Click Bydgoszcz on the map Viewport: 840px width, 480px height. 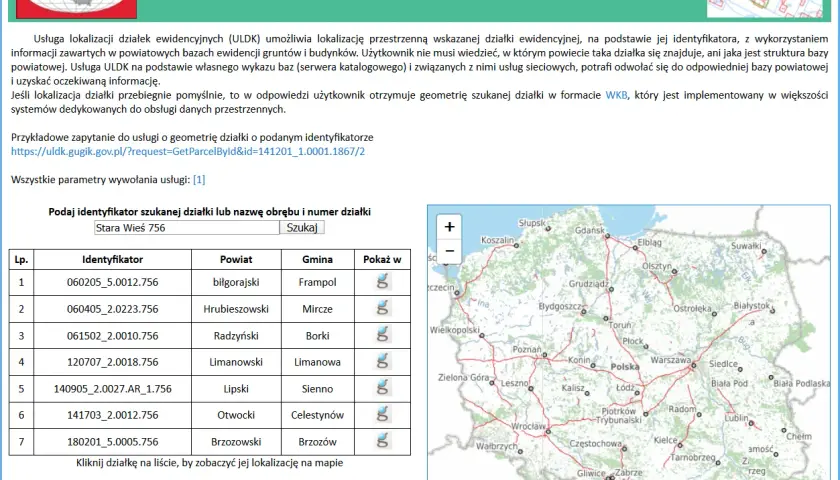tap(560, 306)
